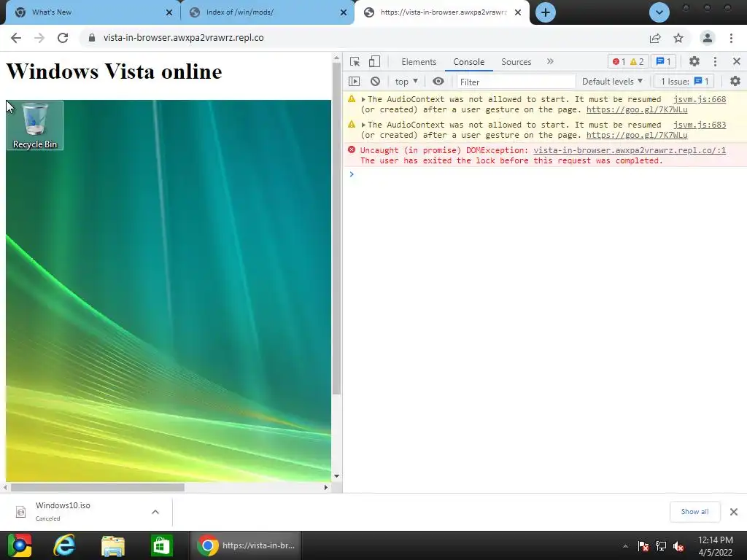Open the Chrome profile avatar
The image size is (747, 560).
(708, 38)
